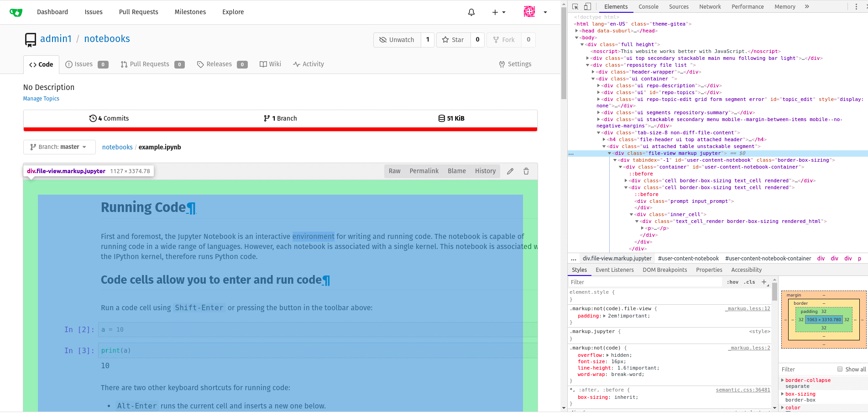
Task: Collapse the body element node
Action: (x=577, y=38)
